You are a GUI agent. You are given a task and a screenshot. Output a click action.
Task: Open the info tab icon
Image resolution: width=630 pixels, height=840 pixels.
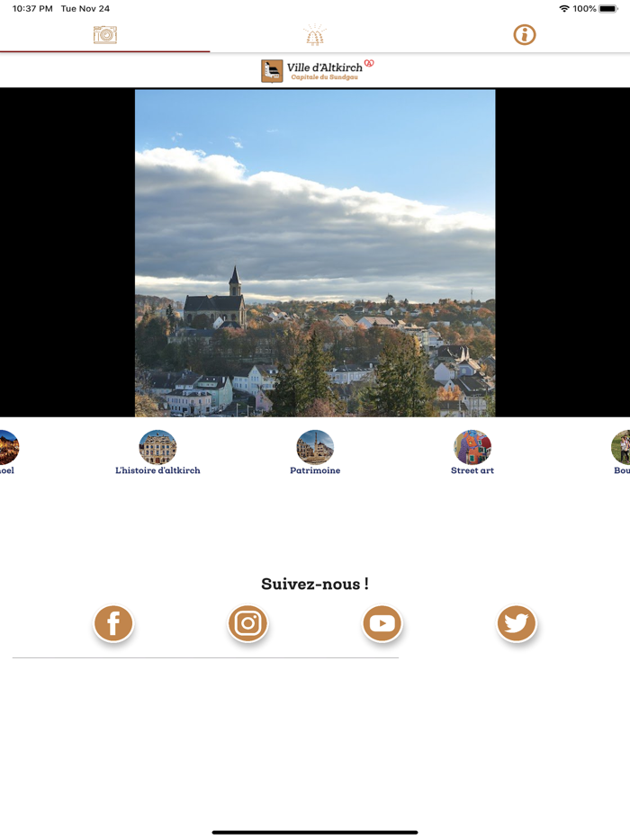525,35
